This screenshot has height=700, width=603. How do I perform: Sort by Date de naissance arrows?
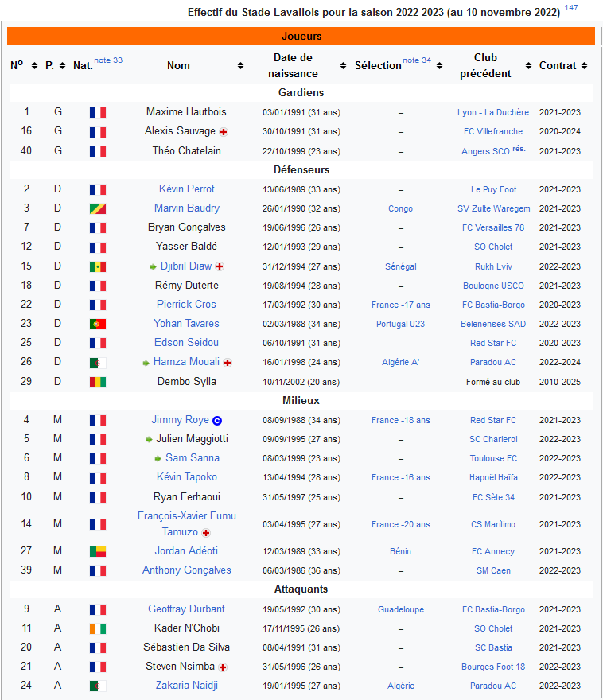pos(343,66)
